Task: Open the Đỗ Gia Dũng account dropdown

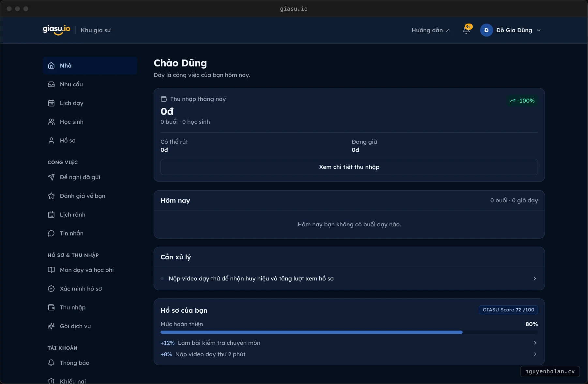Action: coord(511,30)
